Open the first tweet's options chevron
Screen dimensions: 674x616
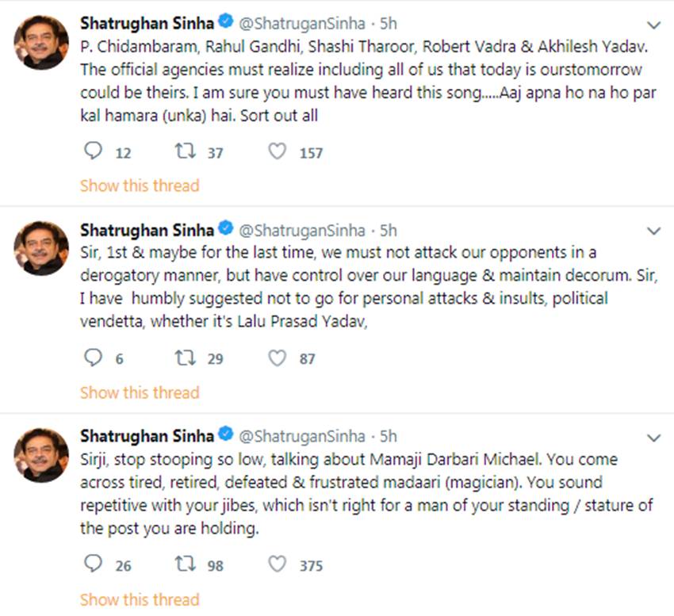click(653, 25)
